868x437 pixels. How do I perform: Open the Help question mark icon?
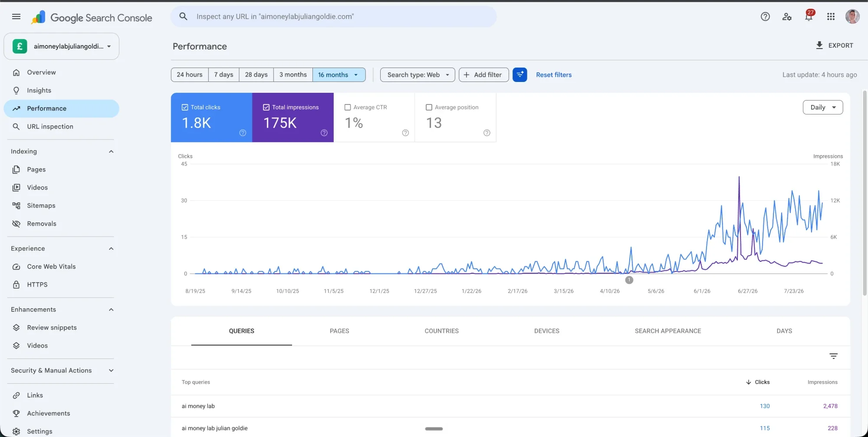coord(765,16)
